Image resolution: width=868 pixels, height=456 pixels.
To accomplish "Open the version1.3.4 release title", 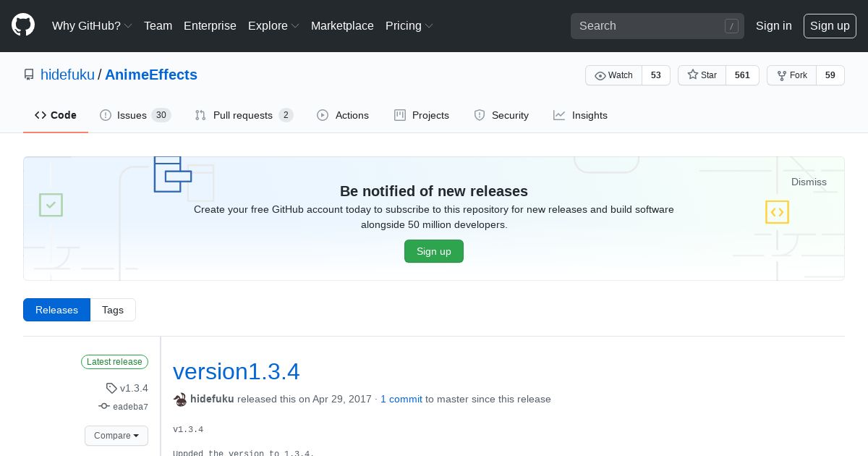I will click(x=236, y=371).
